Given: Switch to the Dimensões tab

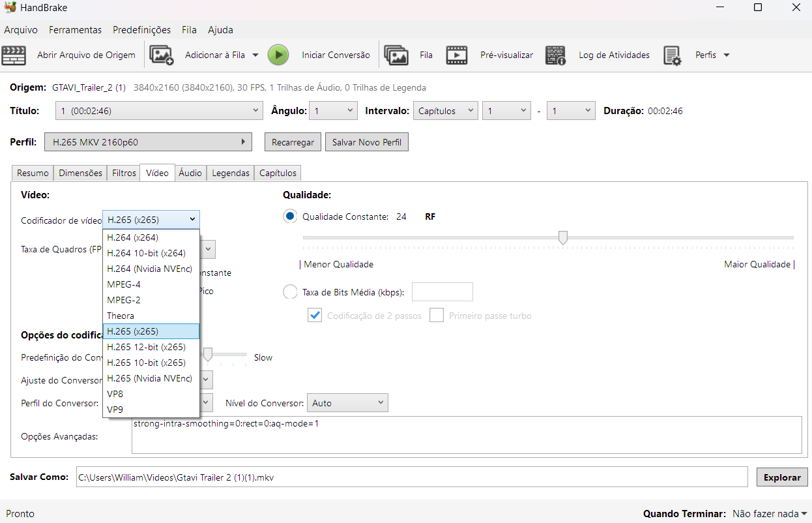Looking at the screenshot, I should pyautogui.click(x=80, y=173).
